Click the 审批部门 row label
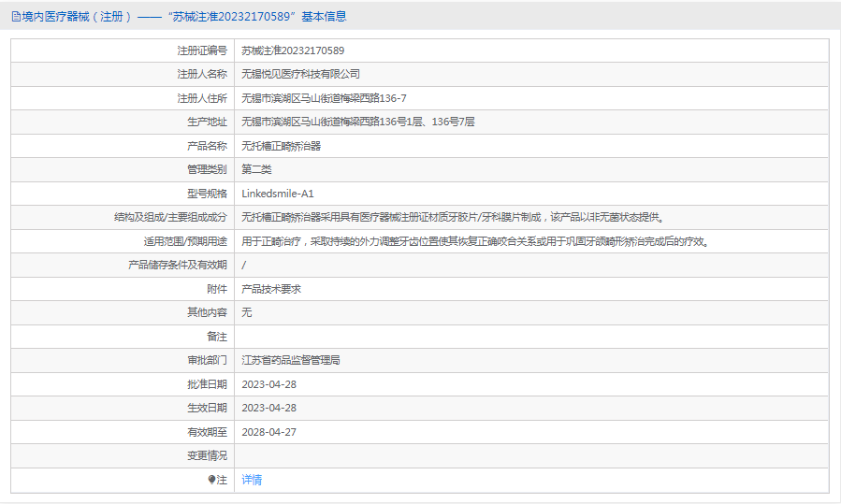Image resolution: width=841 pixels, height=504 pixels. (x=207, y=360)
